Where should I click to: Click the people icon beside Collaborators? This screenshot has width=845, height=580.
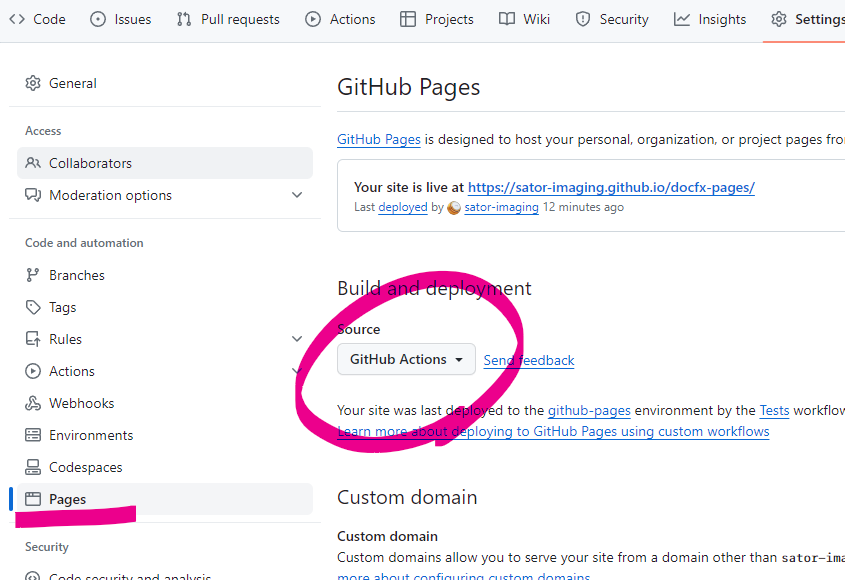pos(33,163)
